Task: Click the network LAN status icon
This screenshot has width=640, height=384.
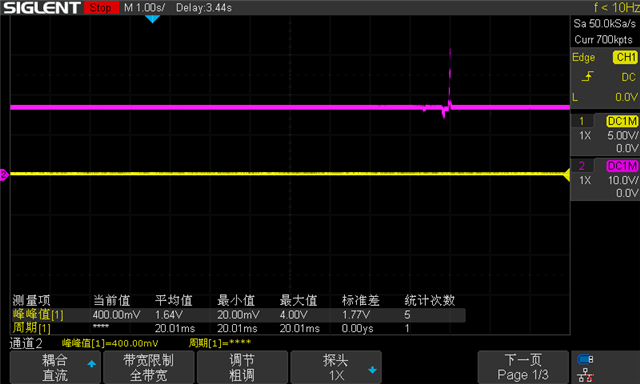Action: coord(585,375)
